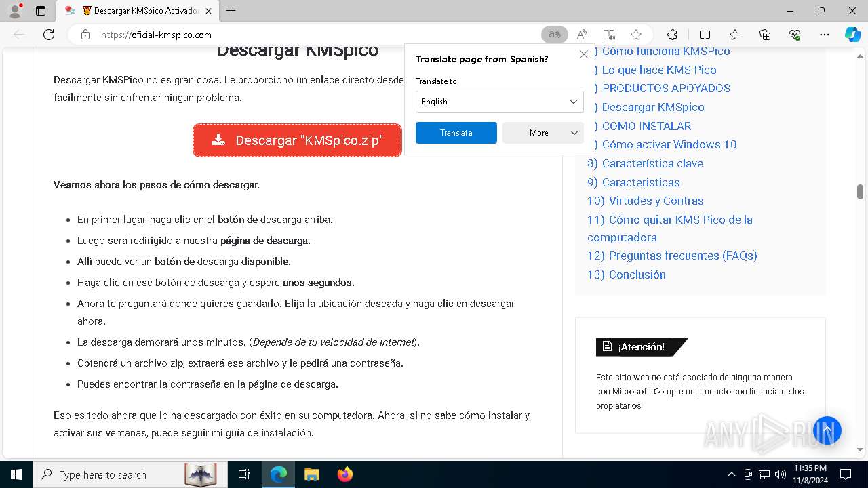Open File Explorer from taskbar
This screenshot has width=868, height=488.
point(312,474)
